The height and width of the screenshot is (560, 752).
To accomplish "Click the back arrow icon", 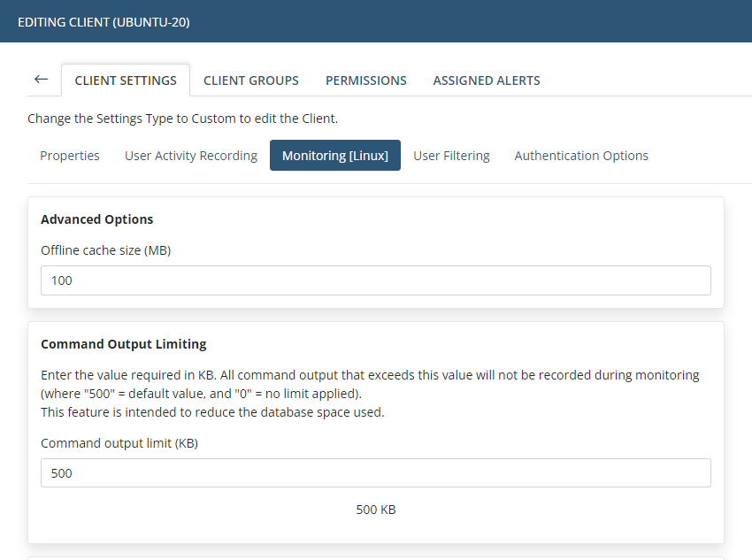I will click(x=41, y=80).
